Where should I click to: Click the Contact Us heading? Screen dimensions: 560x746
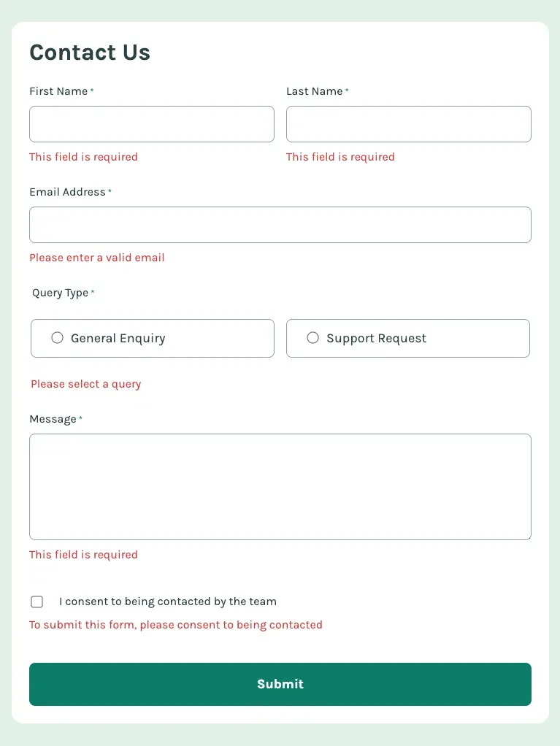pos(90,52)
